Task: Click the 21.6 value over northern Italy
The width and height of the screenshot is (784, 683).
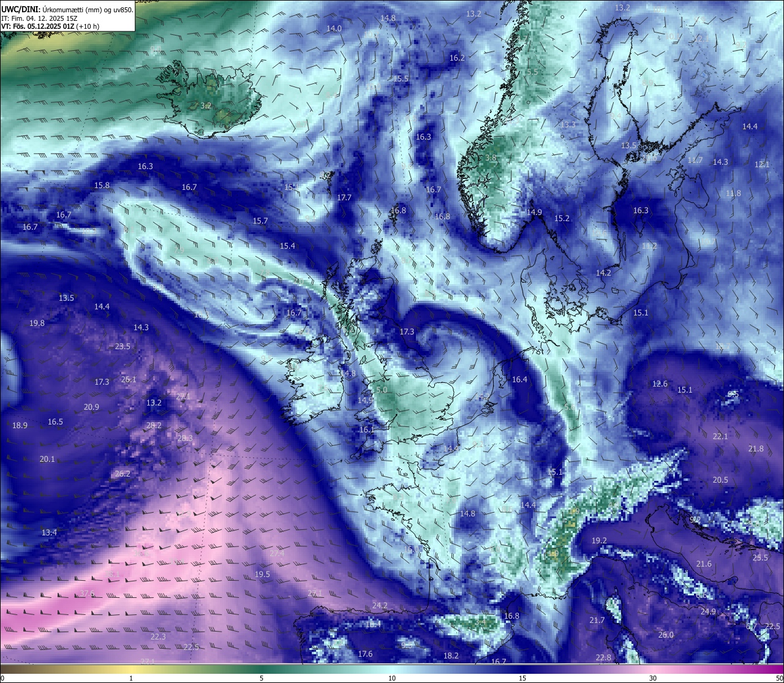Action: click(704, 564)
